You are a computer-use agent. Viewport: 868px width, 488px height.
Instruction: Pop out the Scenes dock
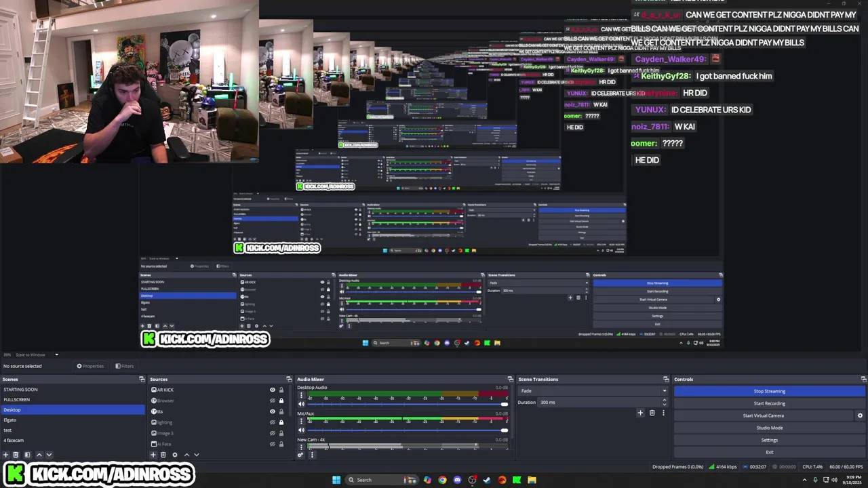[x=142, y=379]
